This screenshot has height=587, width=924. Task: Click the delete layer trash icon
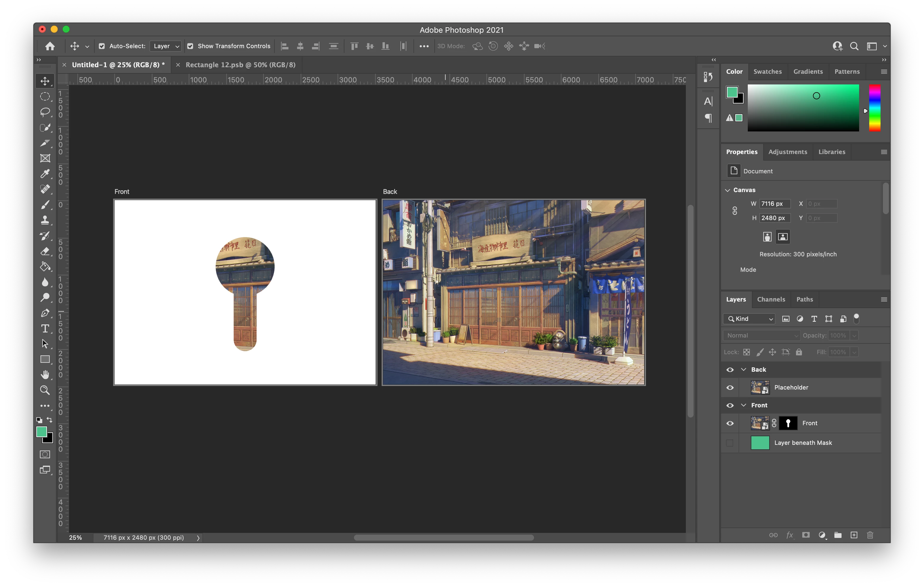click(x=870, y=535)
